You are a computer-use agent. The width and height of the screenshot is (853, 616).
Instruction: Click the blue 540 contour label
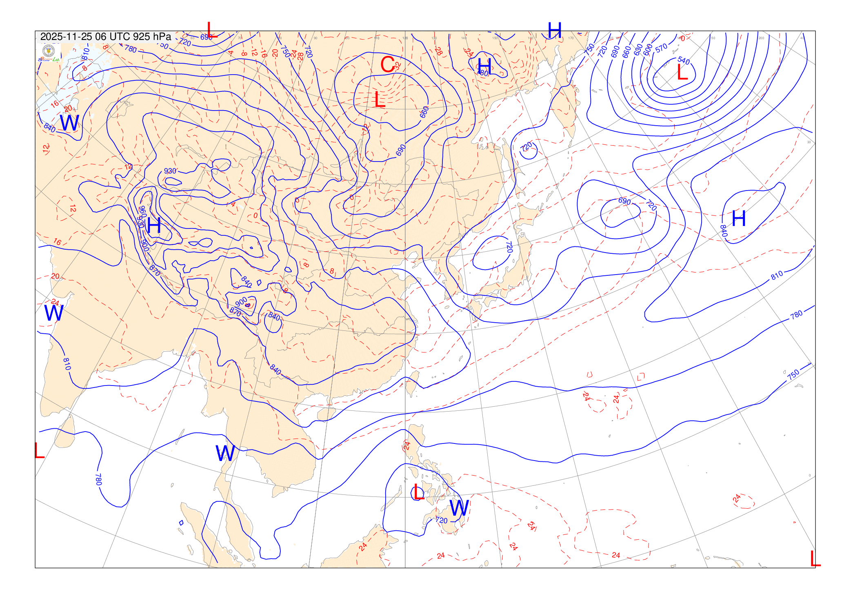[x=684, y=61]
